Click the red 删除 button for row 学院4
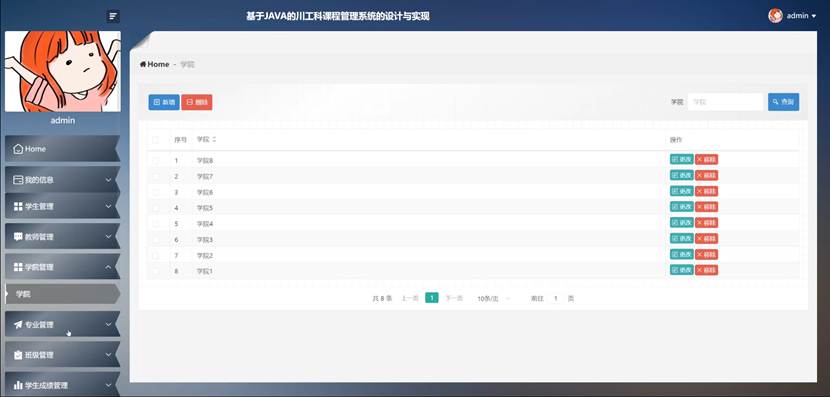Viewport: 830px width, 397px height. click(x=707, y=223)
